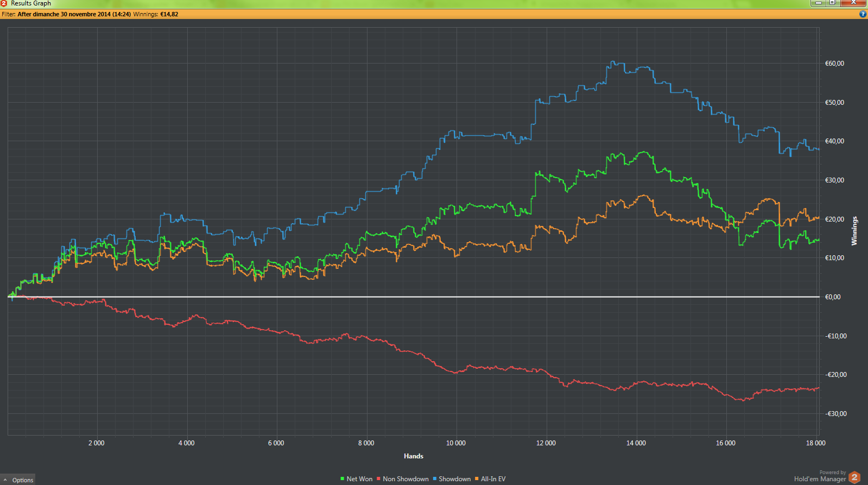Click the 18 000 hands axis label
868x485 pixels.
tap(816, 443)
